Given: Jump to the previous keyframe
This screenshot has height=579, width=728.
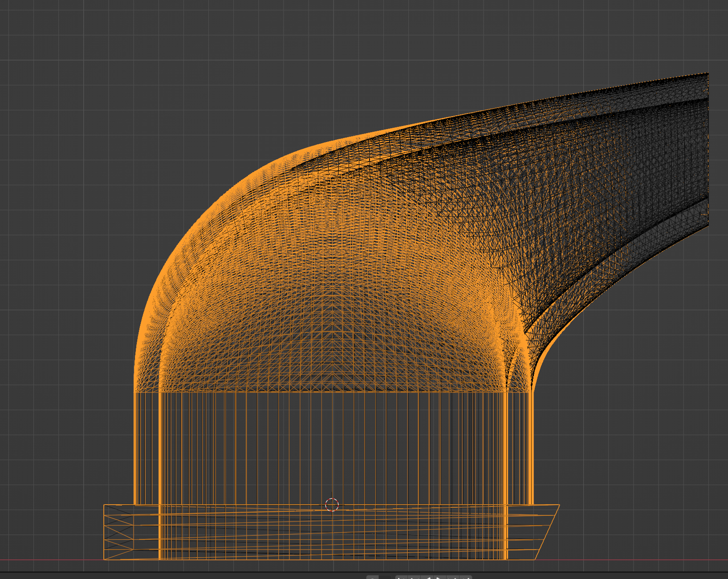Looking at the screenshot, I should point(413,577).
